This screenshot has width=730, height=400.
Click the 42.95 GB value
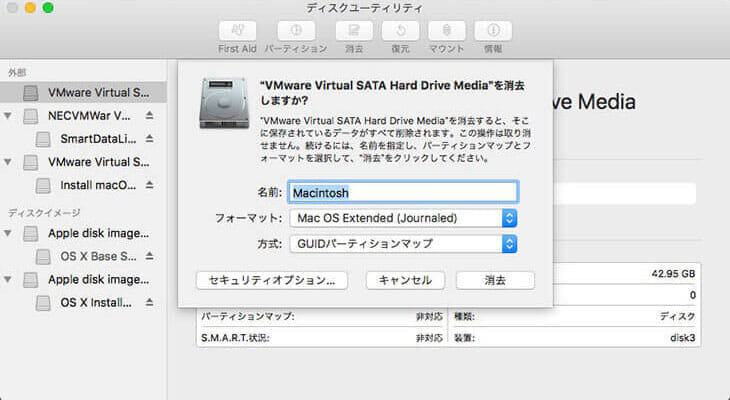tap(673, 273)
